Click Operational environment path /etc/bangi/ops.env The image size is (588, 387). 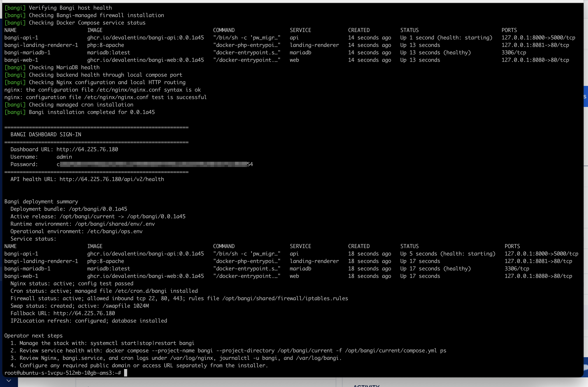click(x=115, y=231)
